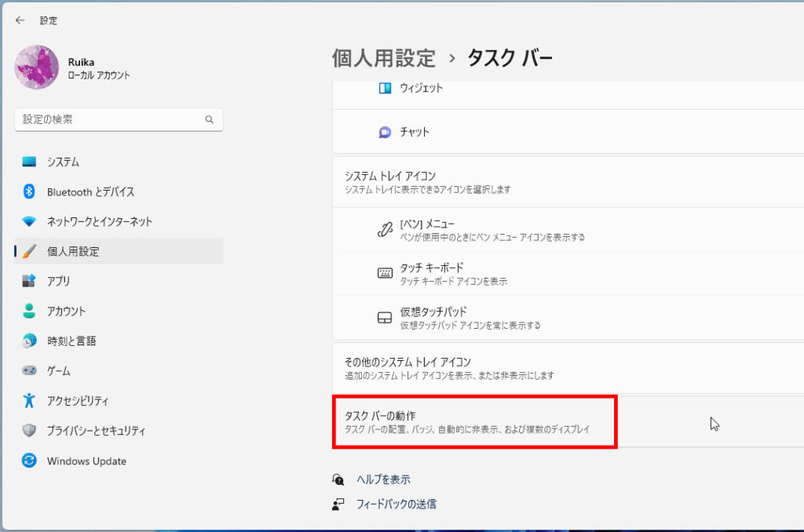Image resolution: width=804 pixels, height=532 pixels.
Task: Go back using the back arrow
Action: point(20,20)
